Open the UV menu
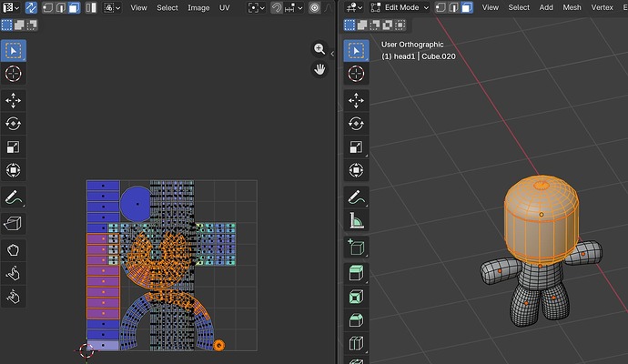This screenshot has height=364, width=628. coord(224,7)
